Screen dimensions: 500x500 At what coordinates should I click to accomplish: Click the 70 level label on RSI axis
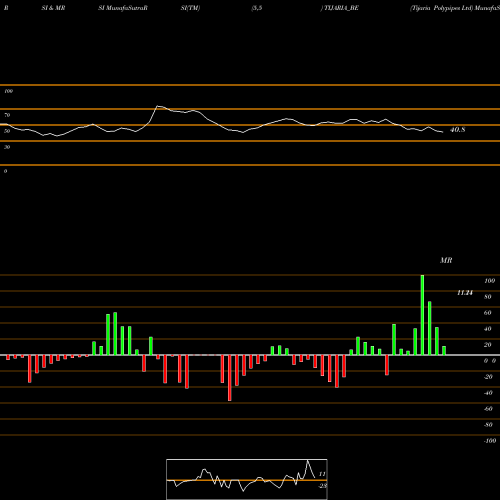point(7,115)
